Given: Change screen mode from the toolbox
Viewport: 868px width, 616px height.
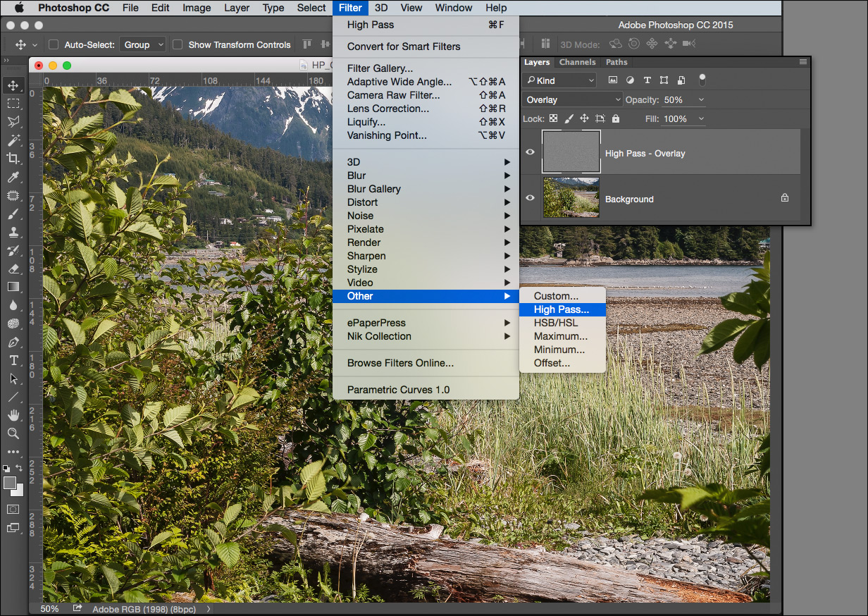Looking at the screenshot, I should (13, 527).
